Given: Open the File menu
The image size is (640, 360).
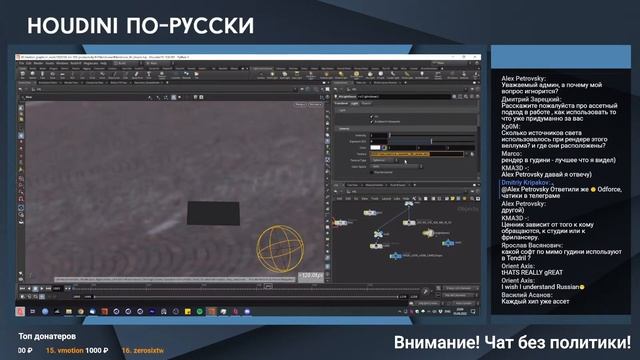Looking at the screenshot, I should pyautogui.click(x=22, y=63).
